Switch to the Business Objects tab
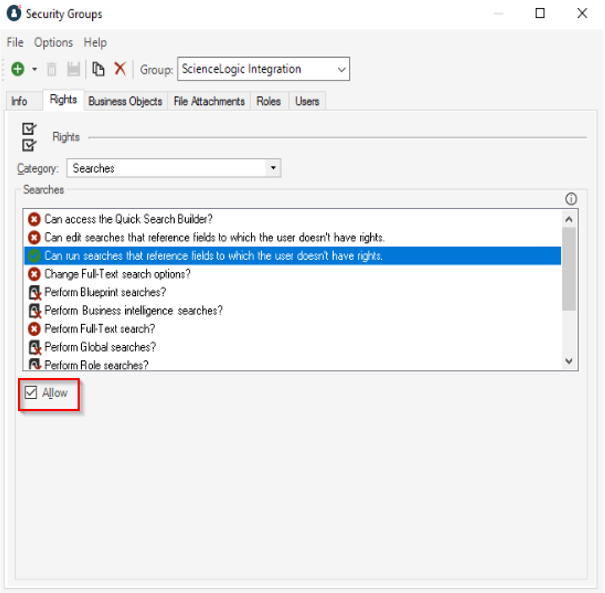This screenshot has width=605, height=593. 125,101
